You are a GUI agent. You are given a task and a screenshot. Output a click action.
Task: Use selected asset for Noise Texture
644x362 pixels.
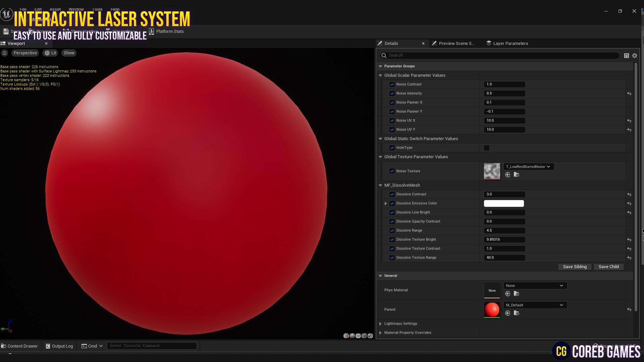tap(508, 175)
